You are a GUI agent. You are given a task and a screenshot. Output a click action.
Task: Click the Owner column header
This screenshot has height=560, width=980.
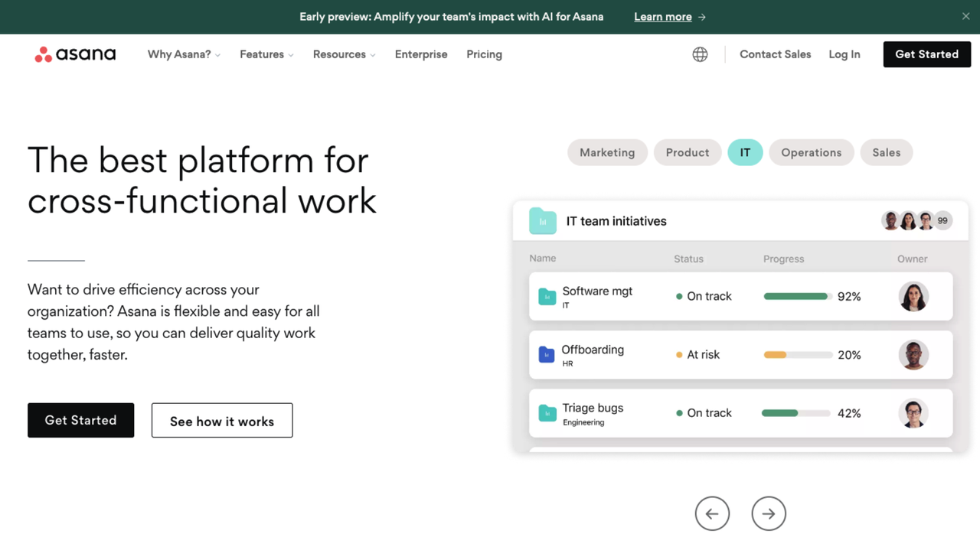point(912,259)
